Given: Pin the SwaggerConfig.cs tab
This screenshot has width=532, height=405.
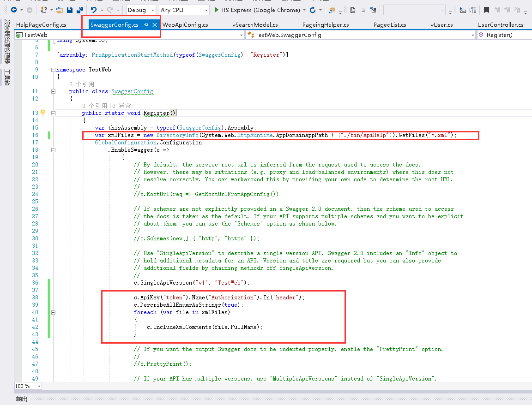Looking at the screenshot, I should tap(146, 25).
